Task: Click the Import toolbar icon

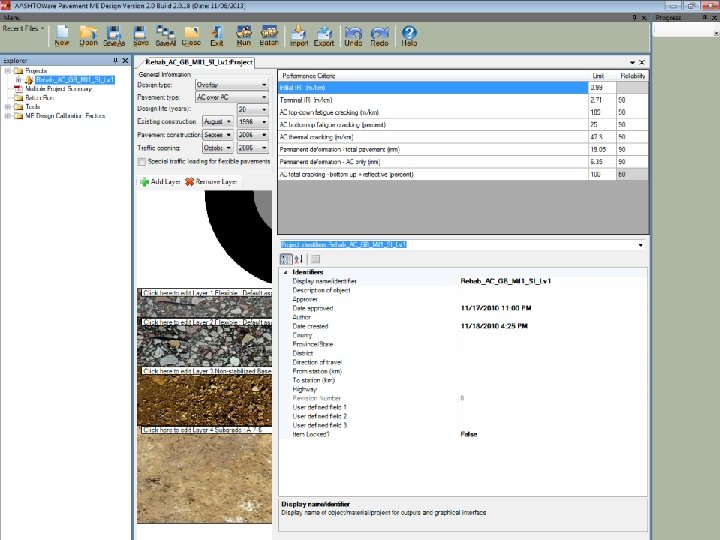Action: (x=299, y=34)
